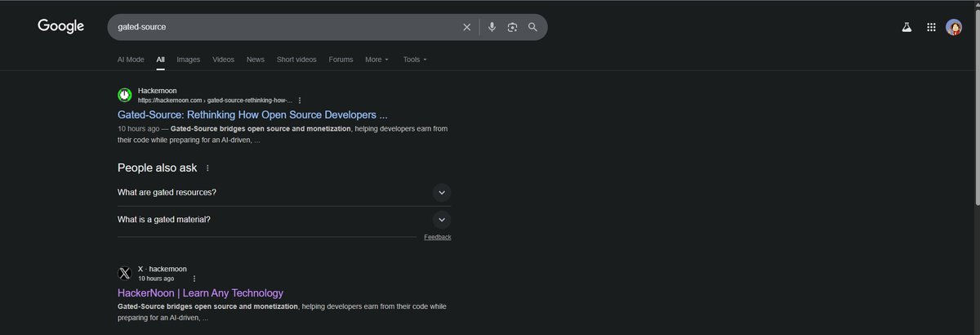980x335 pixels.
Task: Switch to the Videos tab
Action: tap(224, 60)
